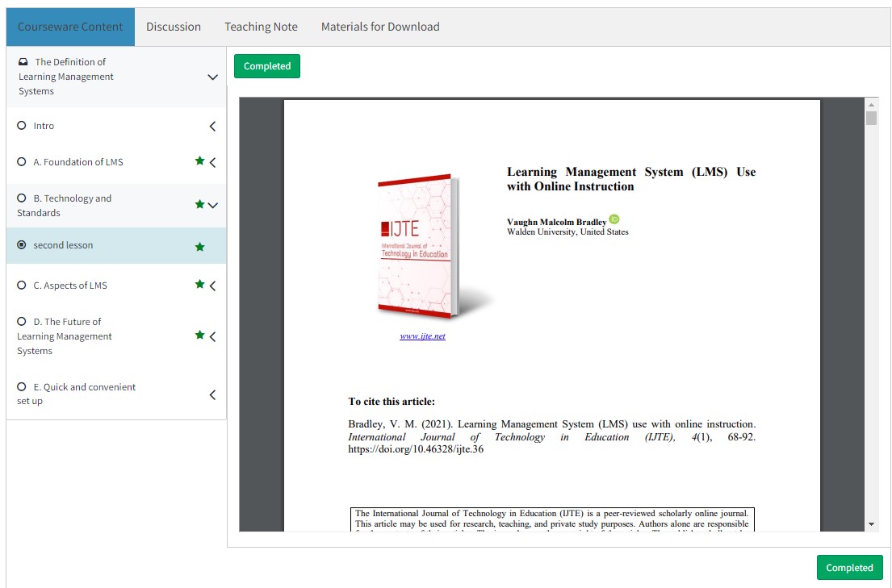The width and height of the screenshot is (892, 588).
Task: Click the green star next to A. Foundation of LMS
Action: tap(199, 161)
